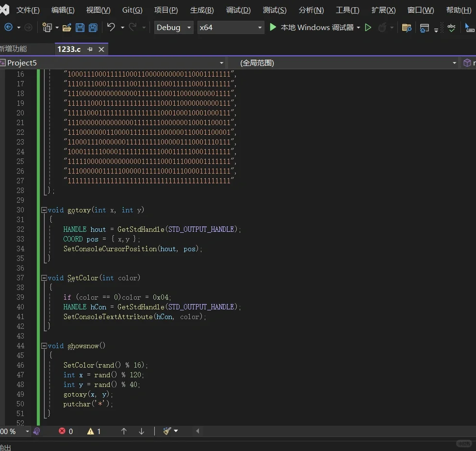Click the error count indicator
Viewport: 476px width, 451px height.
pyautogui.click(x=66, y=431)
